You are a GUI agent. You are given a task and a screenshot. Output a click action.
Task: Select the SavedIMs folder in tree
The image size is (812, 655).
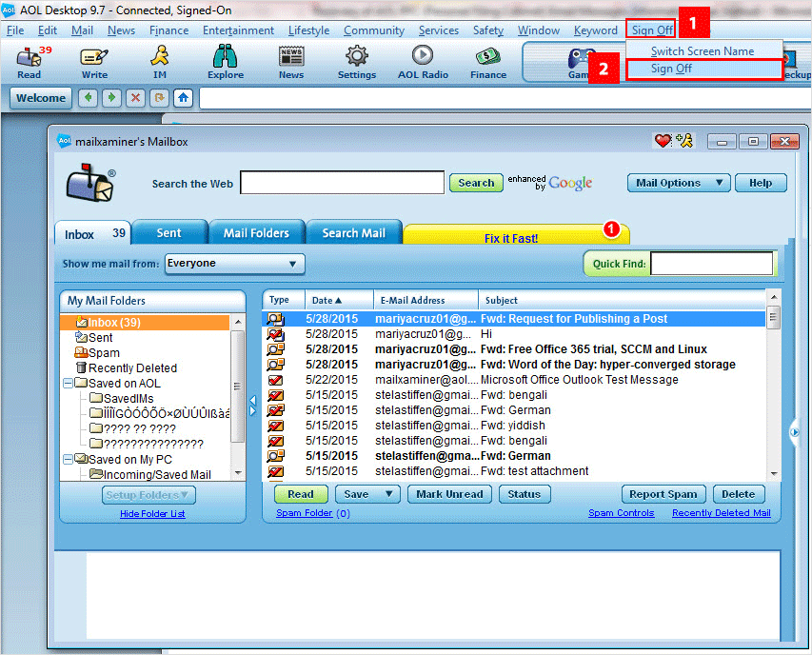122,399
